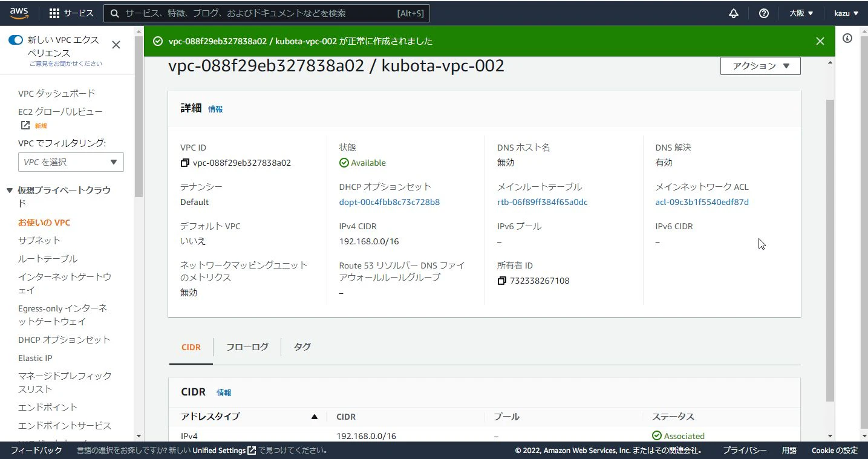Open 用語 link in footer
The height and width of the screenshot is (459, 868).
[789, 451]
